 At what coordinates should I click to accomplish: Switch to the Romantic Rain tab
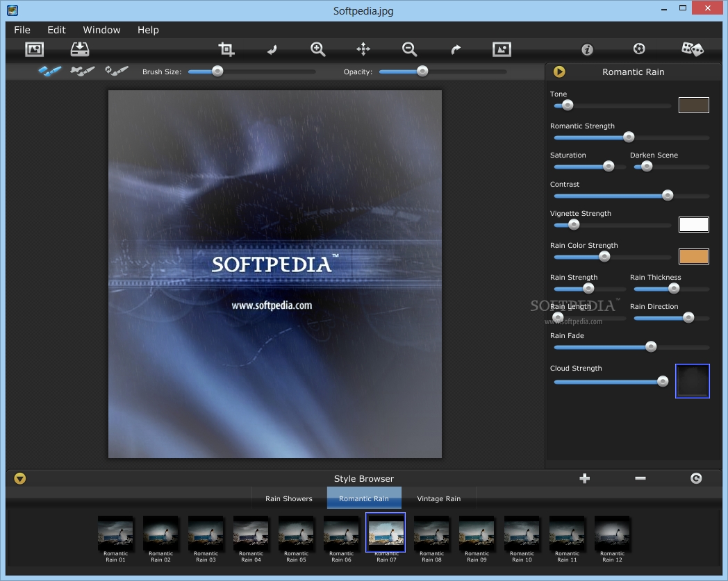(364, 498)
